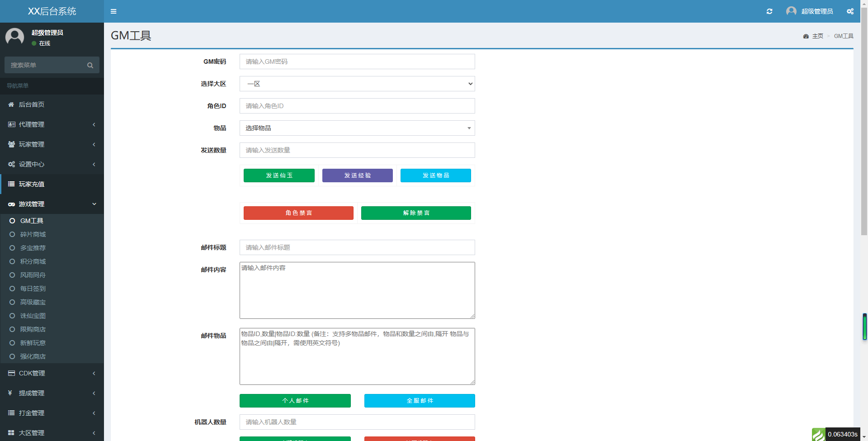Open 玩家充值 menu item
This screenshot has height=441, width=868.
tap(32, 184)
